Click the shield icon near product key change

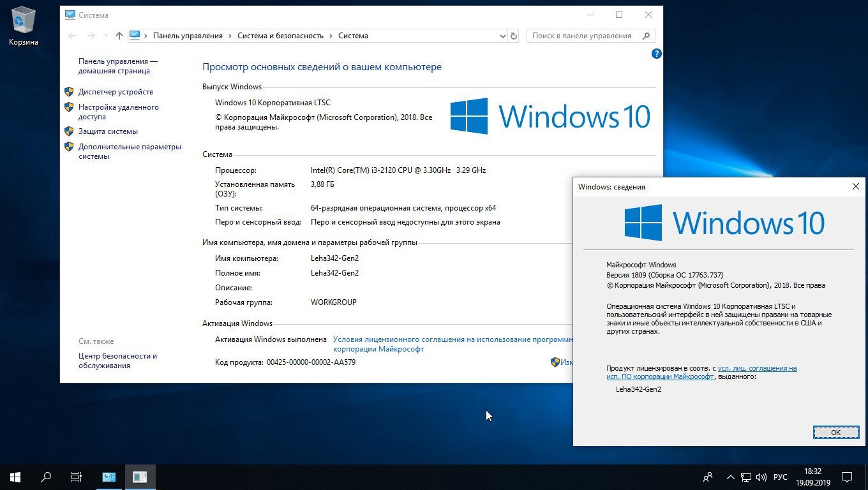(555, 362)
